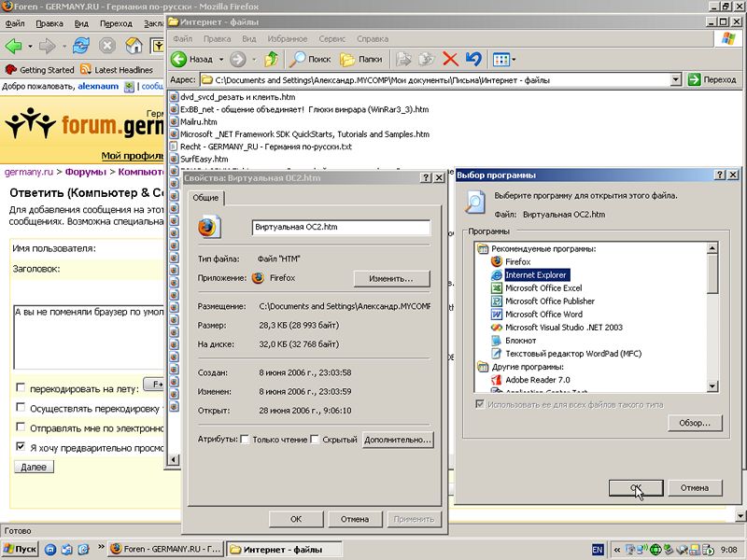Toggle 'перекодировать на лету' checkbox

[21, 387]
